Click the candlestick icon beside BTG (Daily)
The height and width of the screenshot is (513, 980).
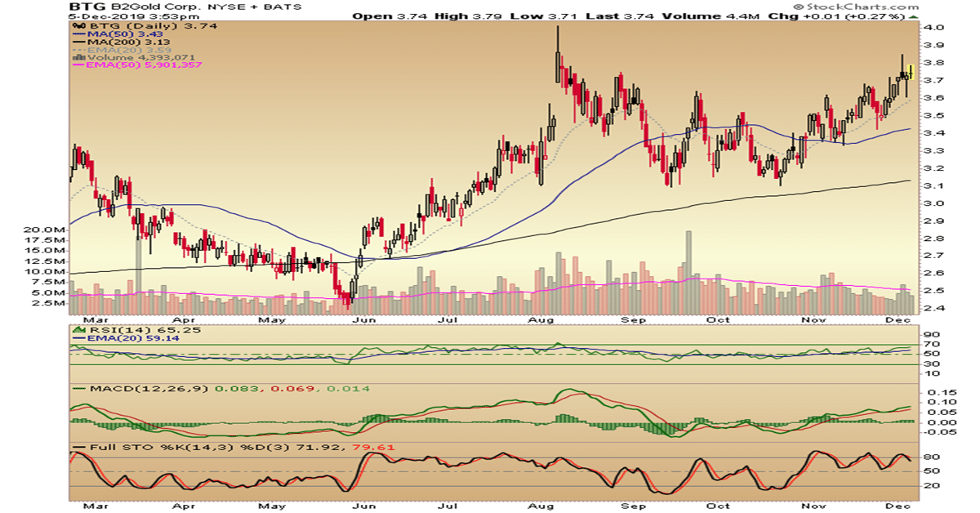(x=76, y=26)
